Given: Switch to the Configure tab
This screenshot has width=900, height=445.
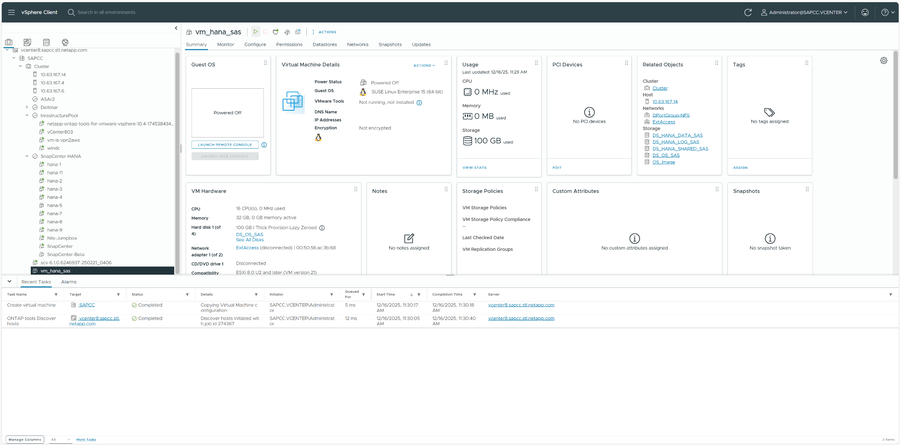Looking at the screenshot, I should tap(255, 44).
